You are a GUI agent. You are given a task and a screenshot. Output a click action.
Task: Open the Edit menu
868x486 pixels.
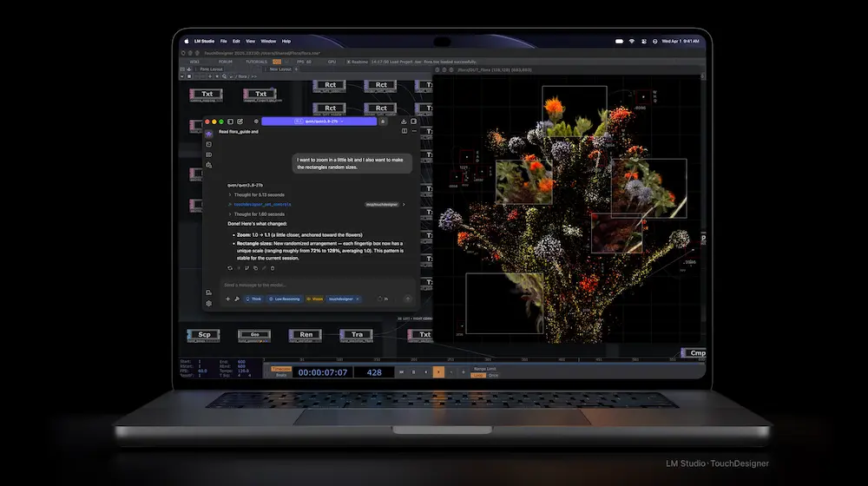click(x=236, y=41)
